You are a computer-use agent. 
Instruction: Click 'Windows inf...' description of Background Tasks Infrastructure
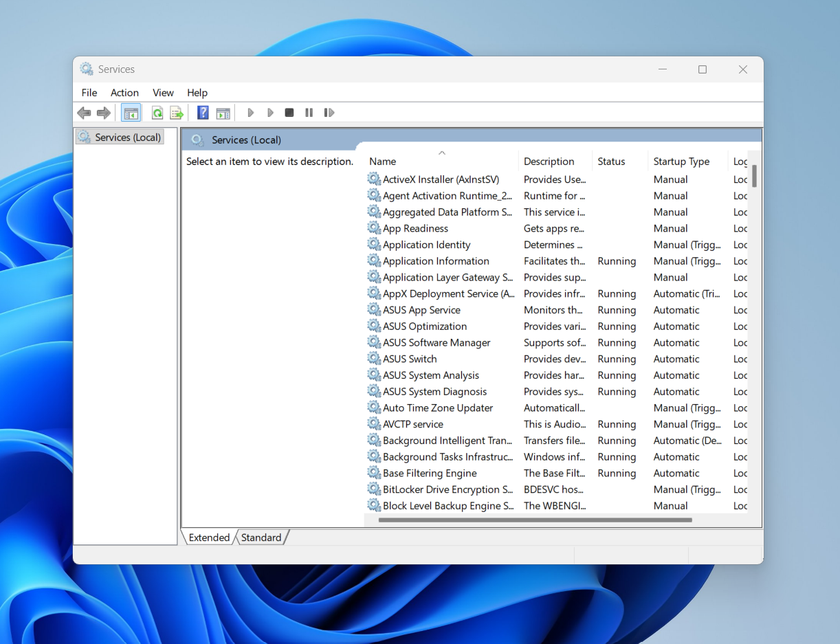554,457
